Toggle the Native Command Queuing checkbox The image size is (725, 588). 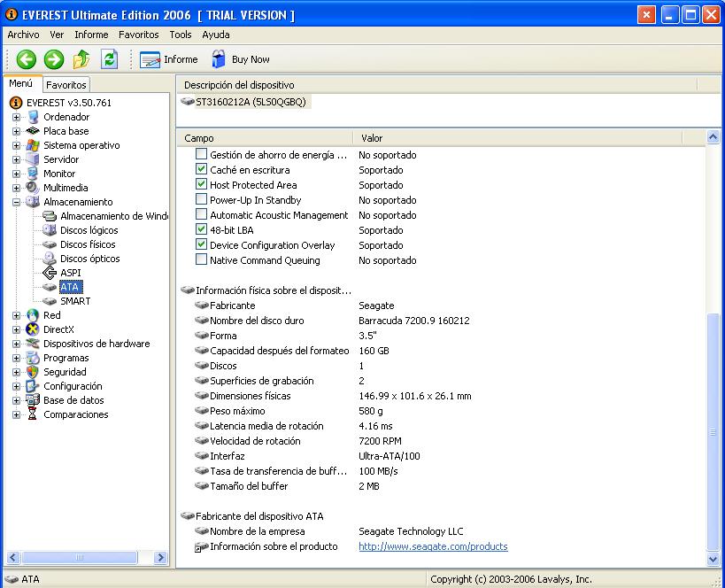202,260
